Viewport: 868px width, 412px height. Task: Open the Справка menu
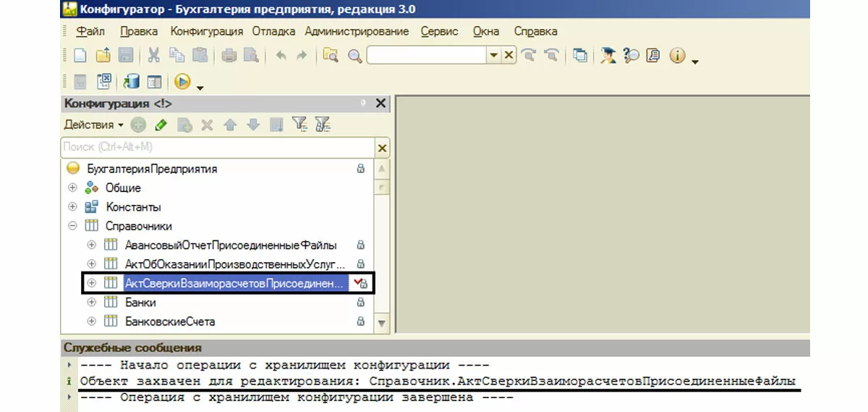[535, 31]
